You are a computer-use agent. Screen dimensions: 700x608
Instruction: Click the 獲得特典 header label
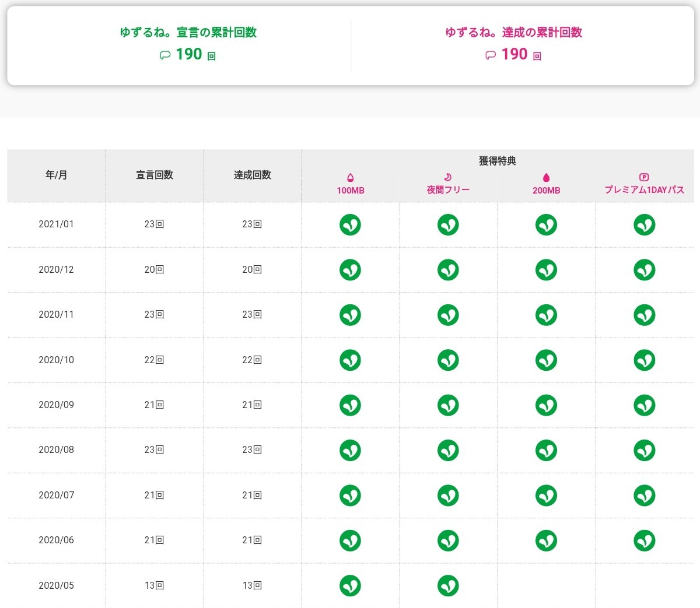[x=497, y=161]
